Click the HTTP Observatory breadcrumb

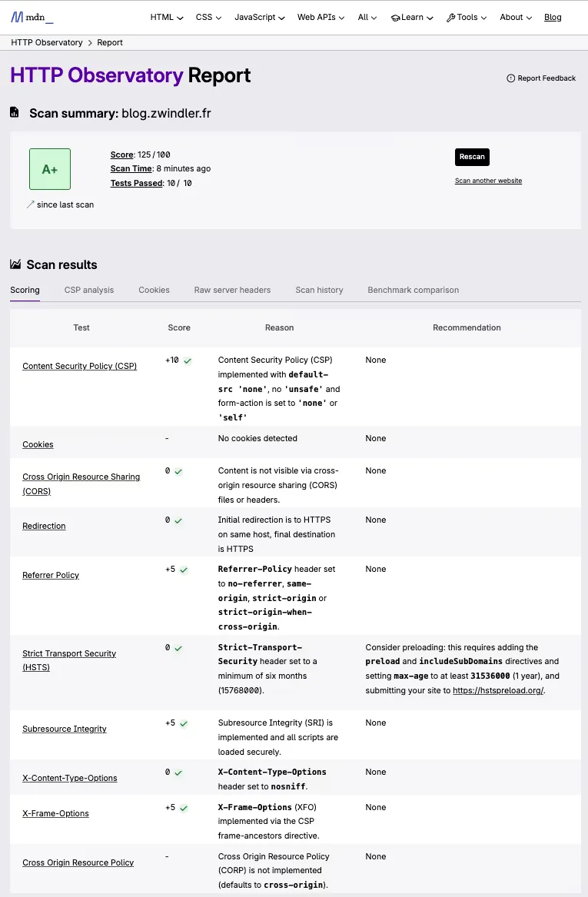pos(47,42)
